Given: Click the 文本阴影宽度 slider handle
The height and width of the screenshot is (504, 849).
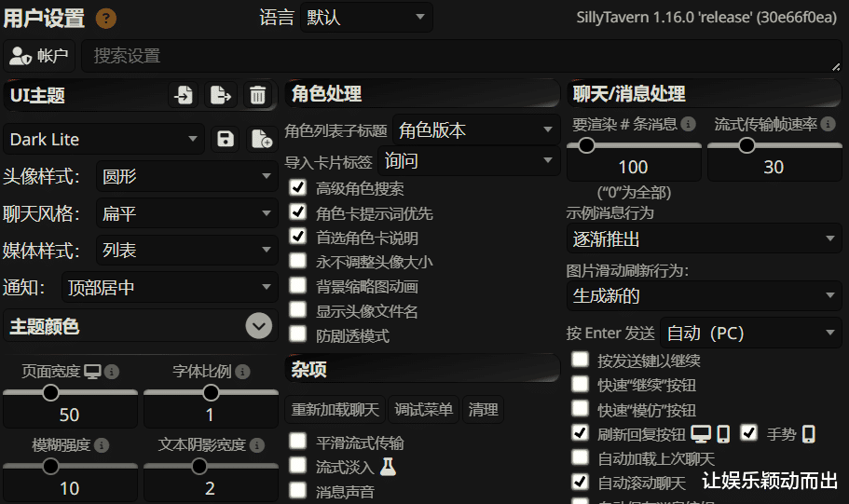Looking at the screenshot, I should point(199,466).
